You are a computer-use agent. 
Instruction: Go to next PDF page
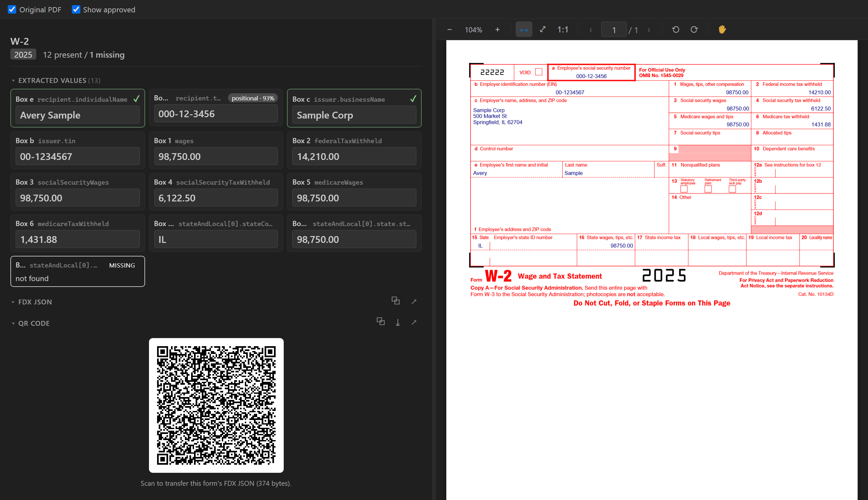(x=649, y=29)
